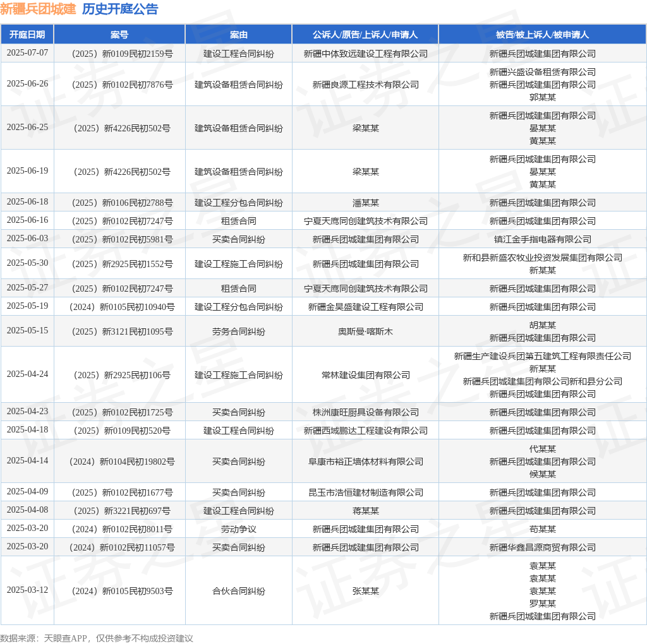Click date cell 2025-07-07

tap(27, 53)
